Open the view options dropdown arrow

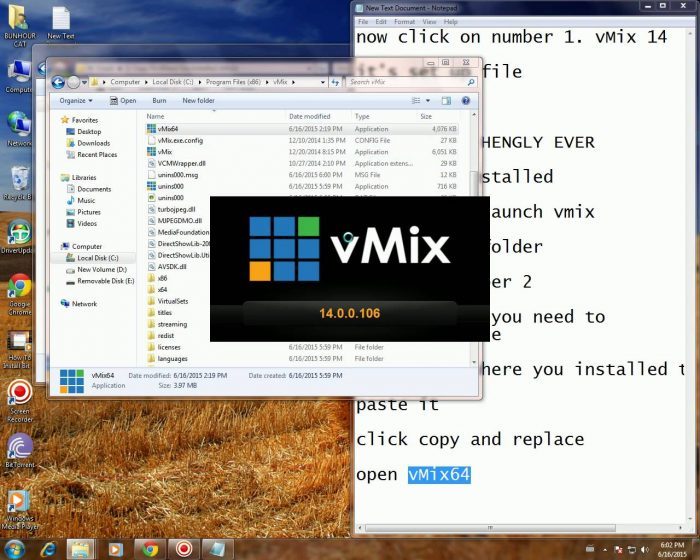pos(428,100)
